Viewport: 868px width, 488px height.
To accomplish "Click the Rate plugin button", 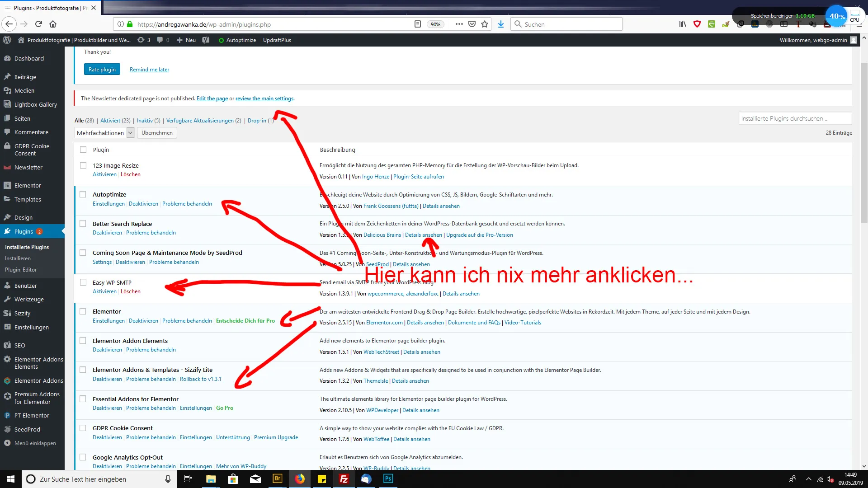I will tap(102, 70).
